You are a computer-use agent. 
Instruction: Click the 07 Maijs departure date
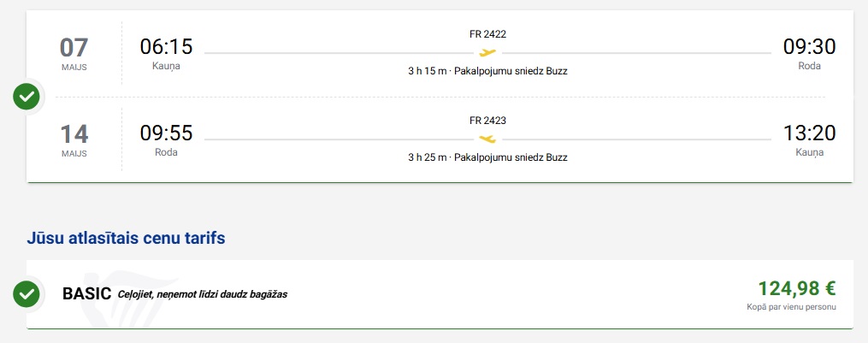coord(74,52)
